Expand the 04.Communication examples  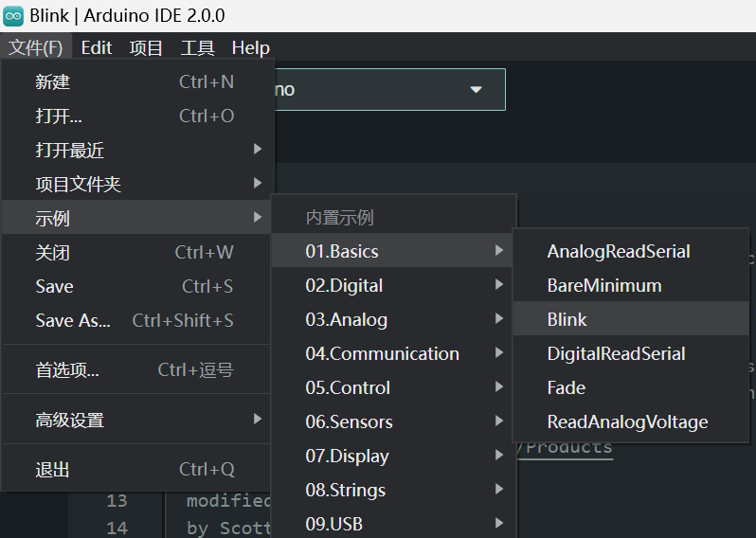point(392,353)
